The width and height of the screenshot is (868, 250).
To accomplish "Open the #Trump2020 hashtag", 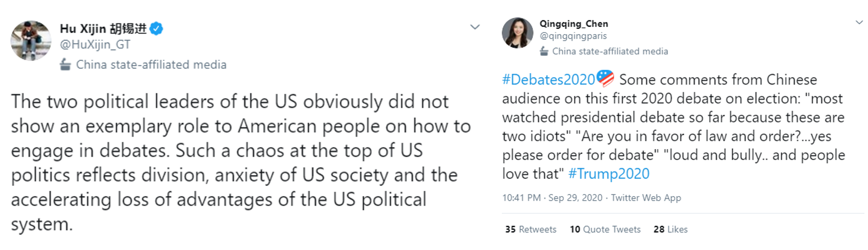I will coord(609,174).
